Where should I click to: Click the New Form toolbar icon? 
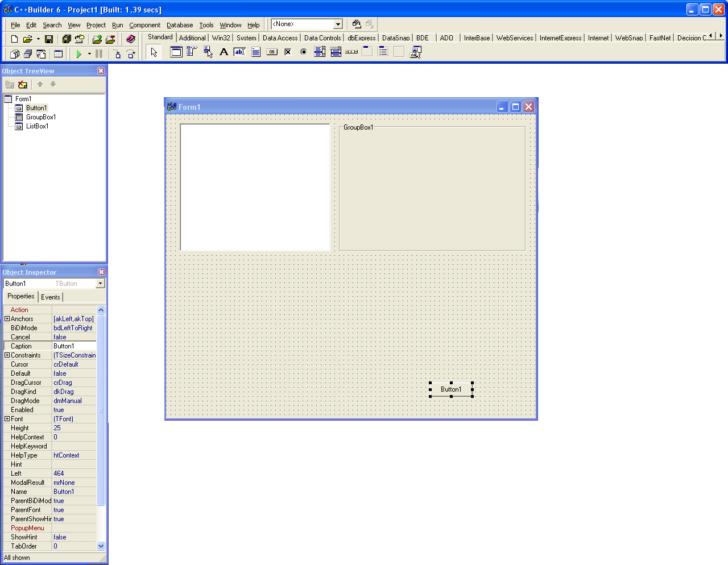pyautogui.click(x=58, y=53)
